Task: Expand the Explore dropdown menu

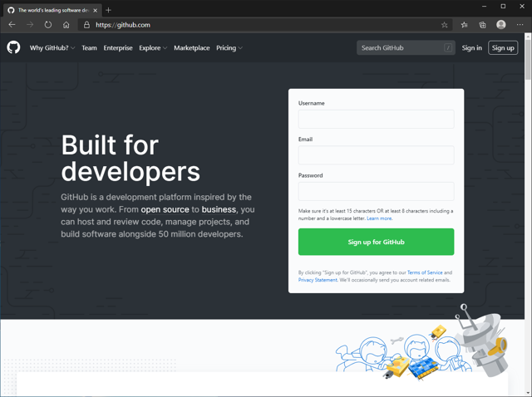Action: (153, 48)
